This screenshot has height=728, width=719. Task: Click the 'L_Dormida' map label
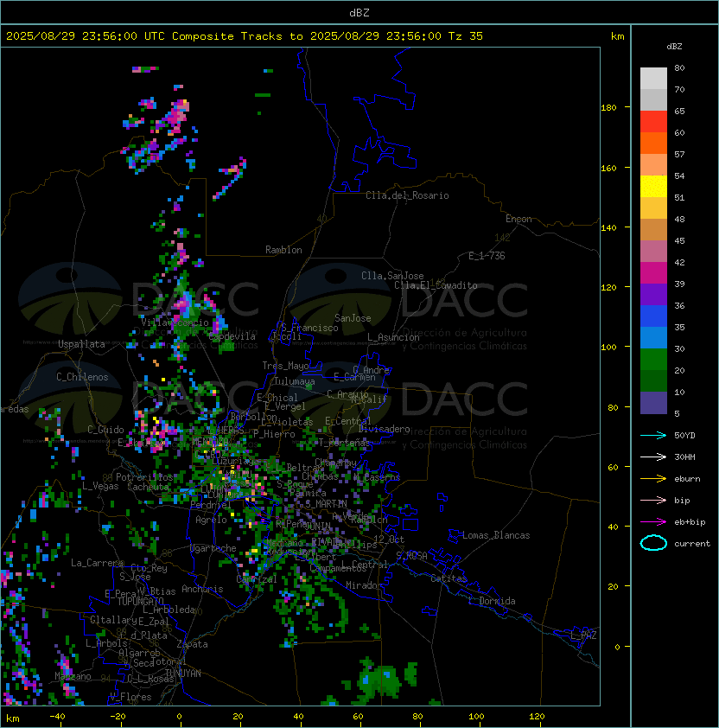tap(492, 601)
